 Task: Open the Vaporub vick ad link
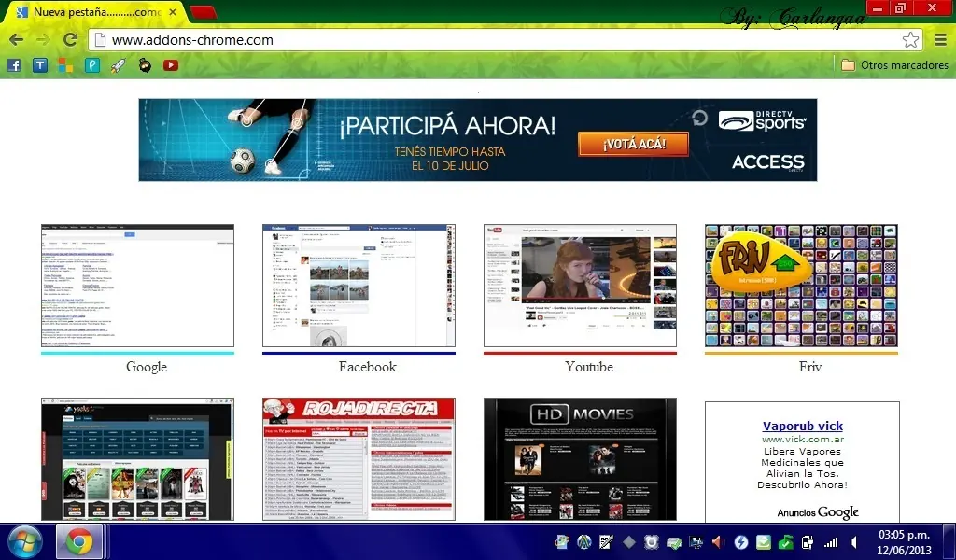tap(802, 426)
